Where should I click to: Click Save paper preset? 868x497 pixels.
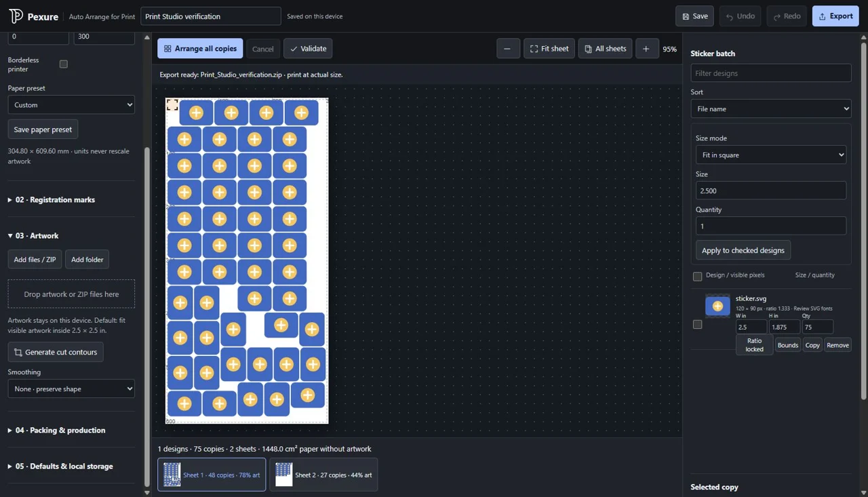tap(43, 130)
